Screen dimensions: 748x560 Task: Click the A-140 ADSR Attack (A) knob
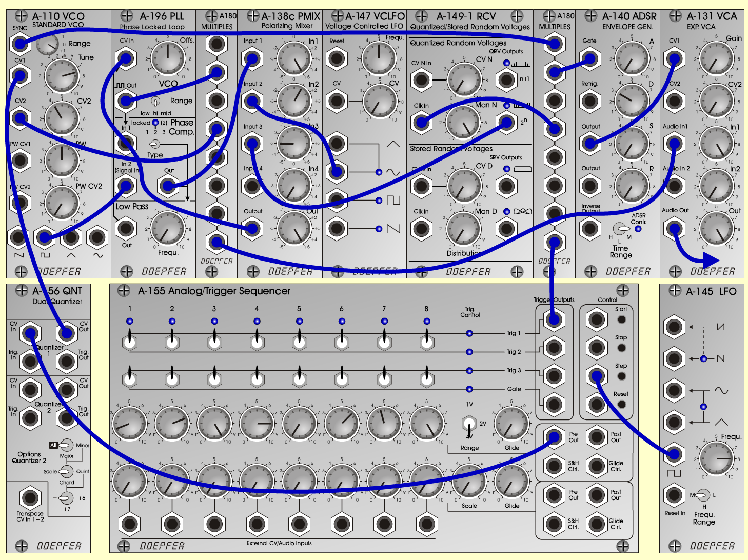pyautogui.click(x=632, y=58)
